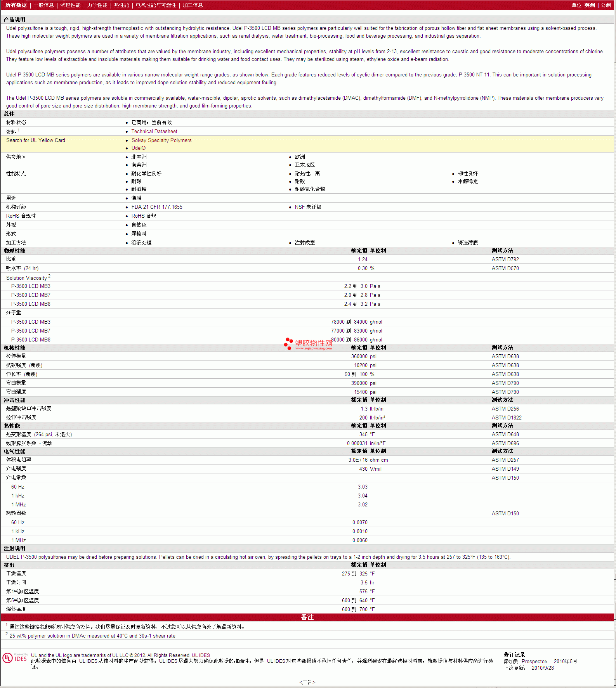
Task: Select the 熔体温度 row label
Action: point(16,609)
